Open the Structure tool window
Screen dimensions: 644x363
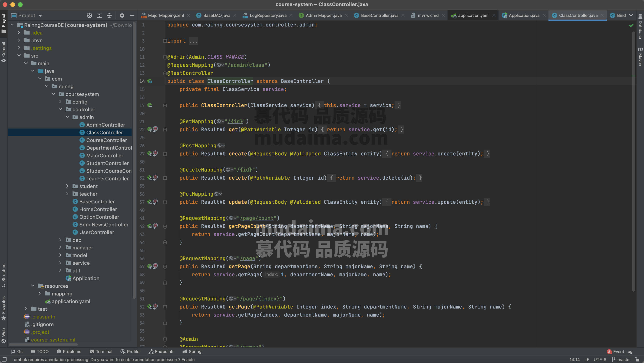[3, 275]
